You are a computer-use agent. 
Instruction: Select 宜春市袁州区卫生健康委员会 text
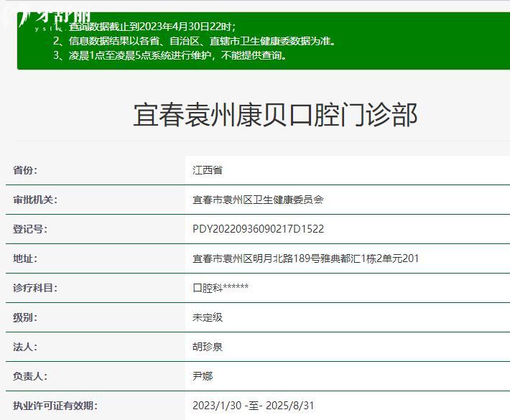click(x=258, y=200)
